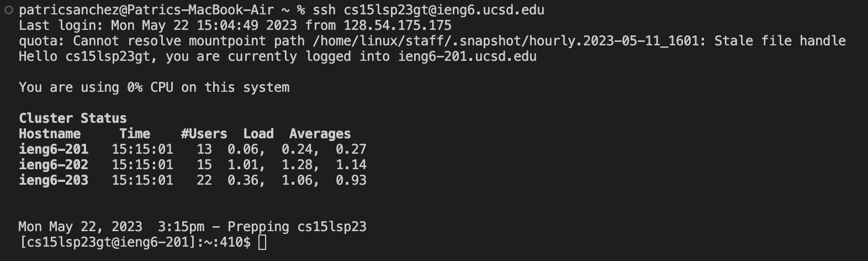Screen dimensions: 868x261
Task: Click the Hostname column header
Action: coord(50,134)
